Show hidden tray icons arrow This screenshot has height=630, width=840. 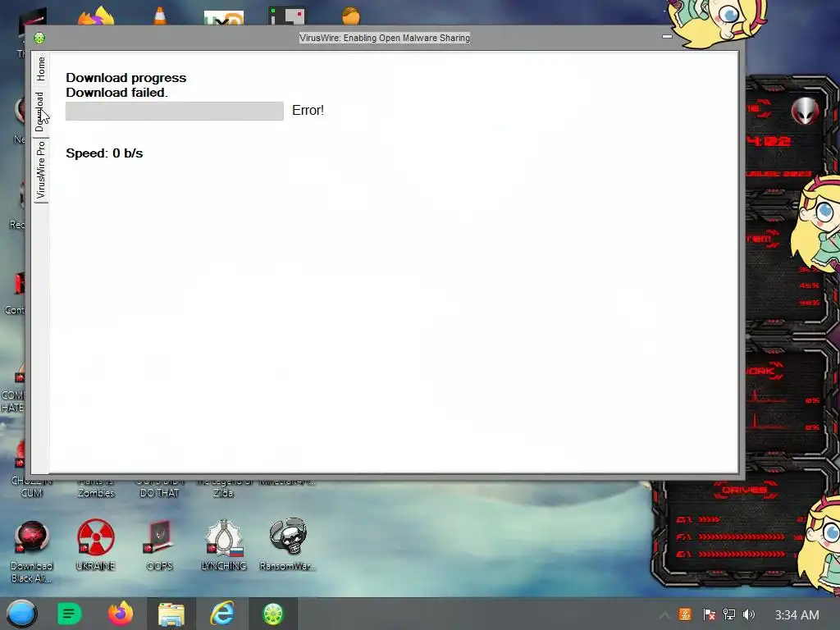(664, 615)
